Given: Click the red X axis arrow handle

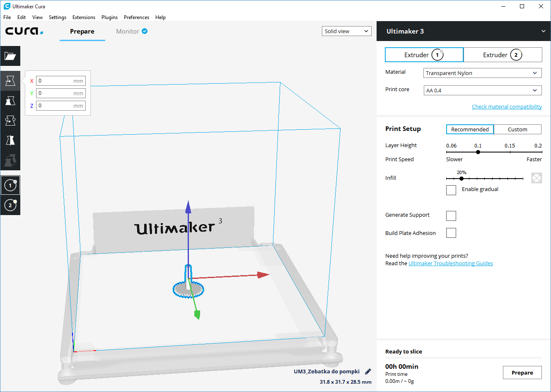Looking at the screenshot, I should tap(263, 275).
